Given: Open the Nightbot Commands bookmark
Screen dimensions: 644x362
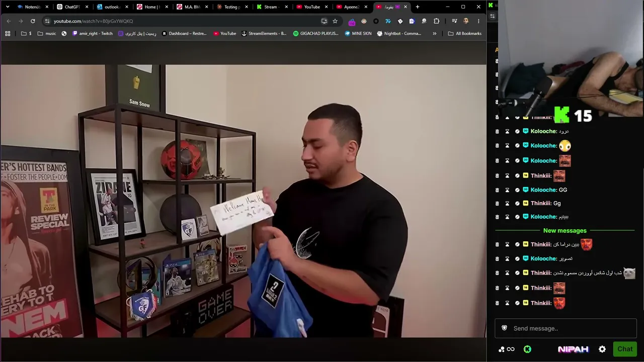Looking at the screenshot, I should (x=399, y=34).
